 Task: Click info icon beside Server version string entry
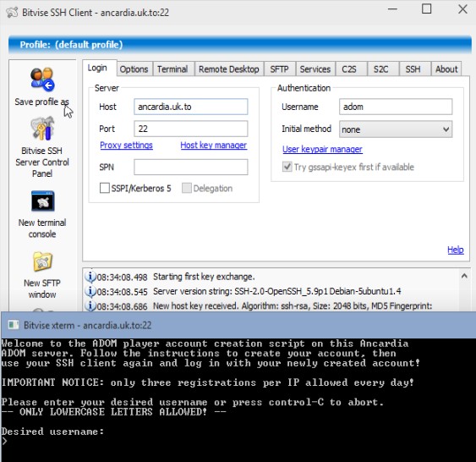click(90, 291)
